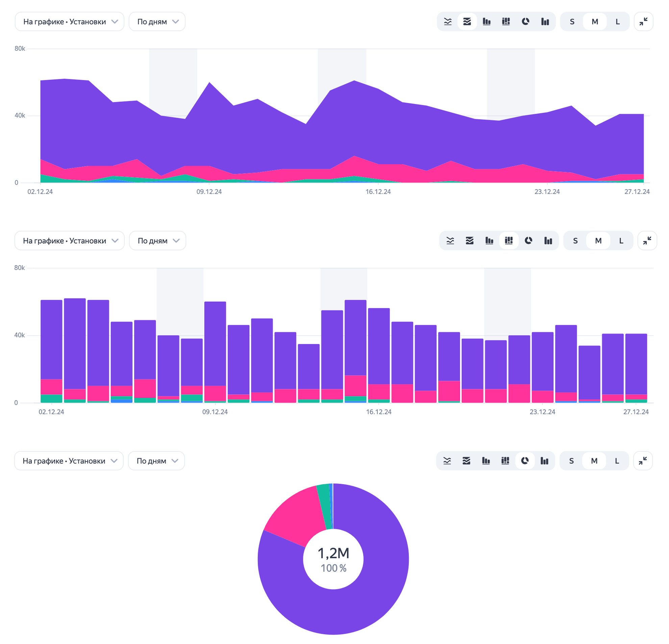Screen dimensions: 669x644
Task: Collapse the pie chart panel with shrink icon
Action: [643, 461]
